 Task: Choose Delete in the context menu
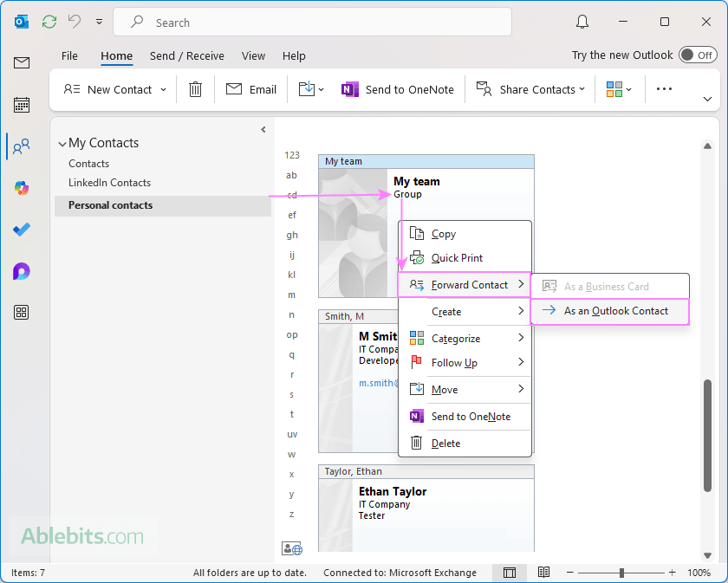pos(465,444)
